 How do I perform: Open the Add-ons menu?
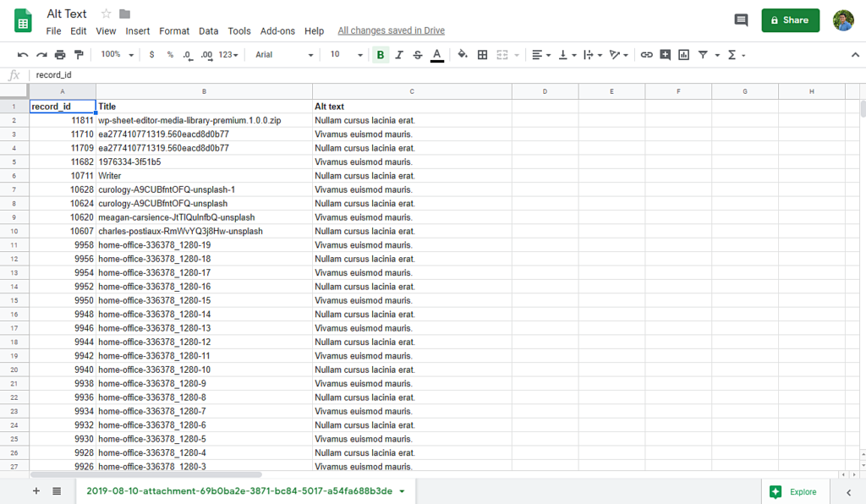click(277, 31)
